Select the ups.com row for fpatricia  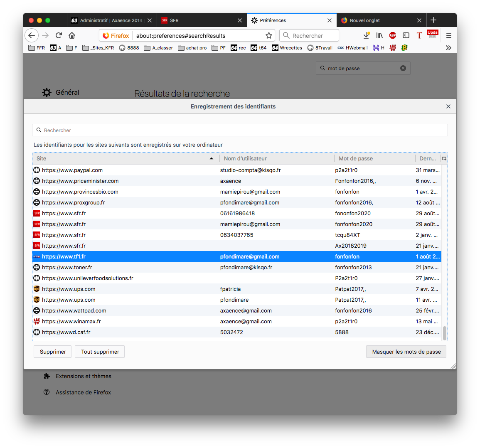[x=236, y=289]
